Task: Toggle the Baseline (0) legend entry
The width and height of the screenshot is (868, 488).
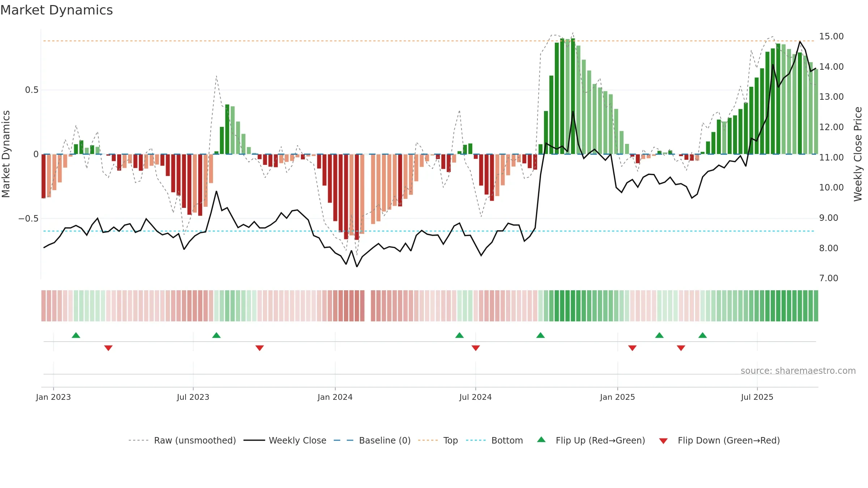Action: [372, 440]
